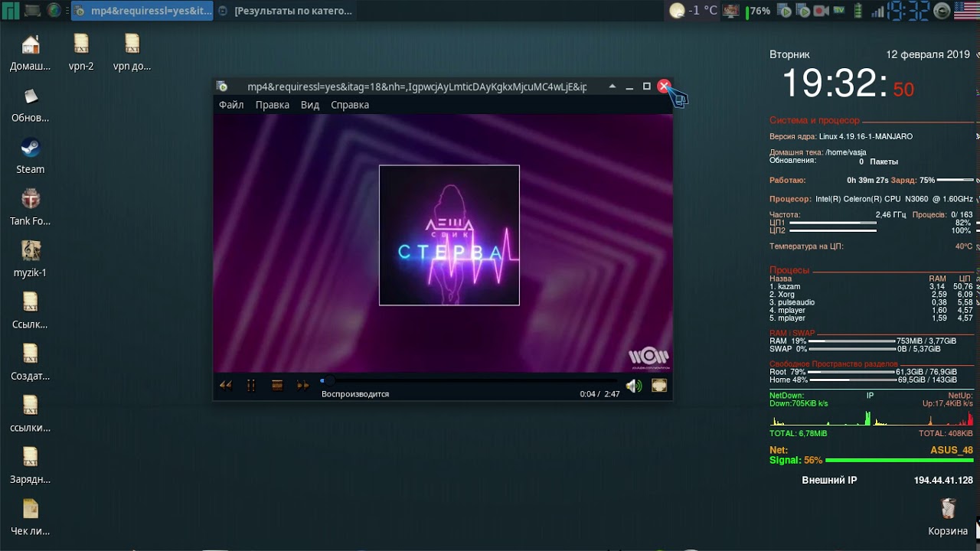Click the Linux 4.19.16-1-MANJARO kernel text
Image resolution: width=980 pixels, height=551 pixels.
pyautogui.click(x=866, y=136)
